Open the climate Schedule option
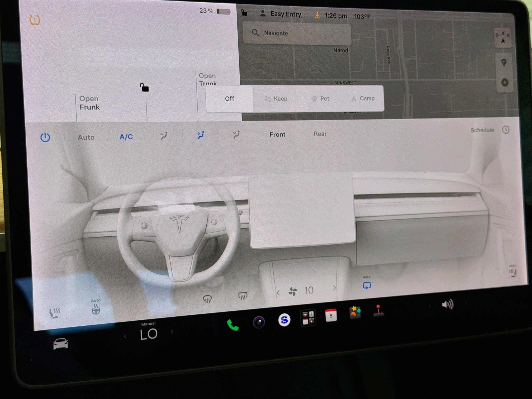Screen dimensions: 532x399 pos(490,130)
